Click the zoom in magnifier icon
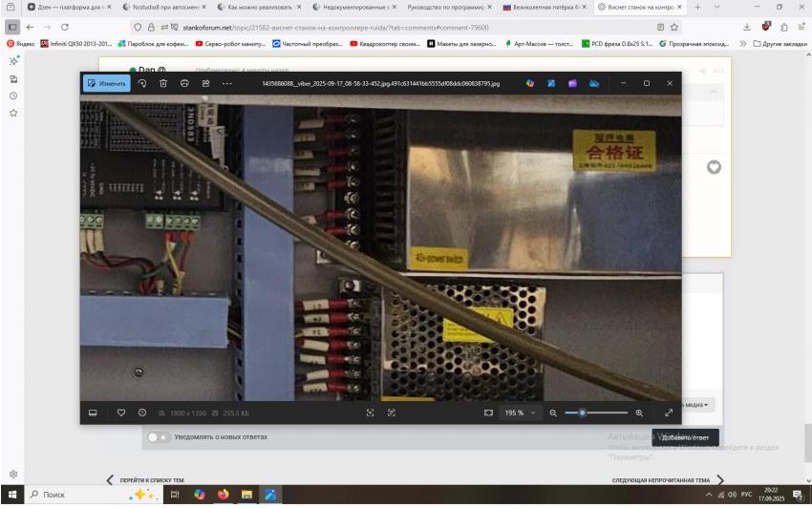The image size is (812, 508). pos(639,413)
